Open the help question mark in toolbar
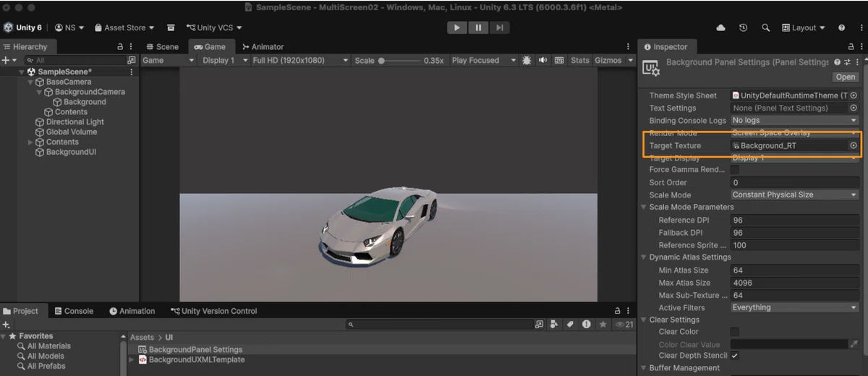 (841, 27)
